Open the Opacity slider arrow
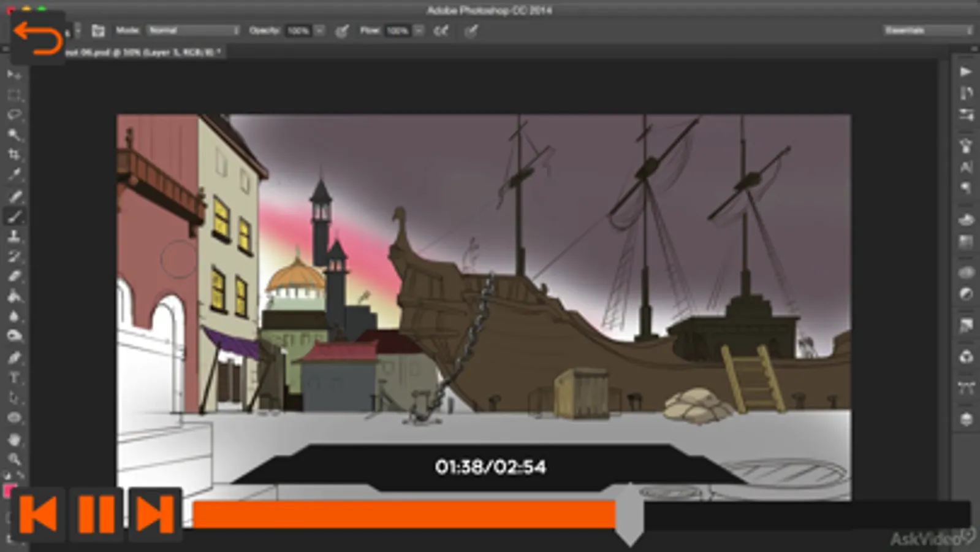This screenshot has width=980, height=552. [319, 30]
